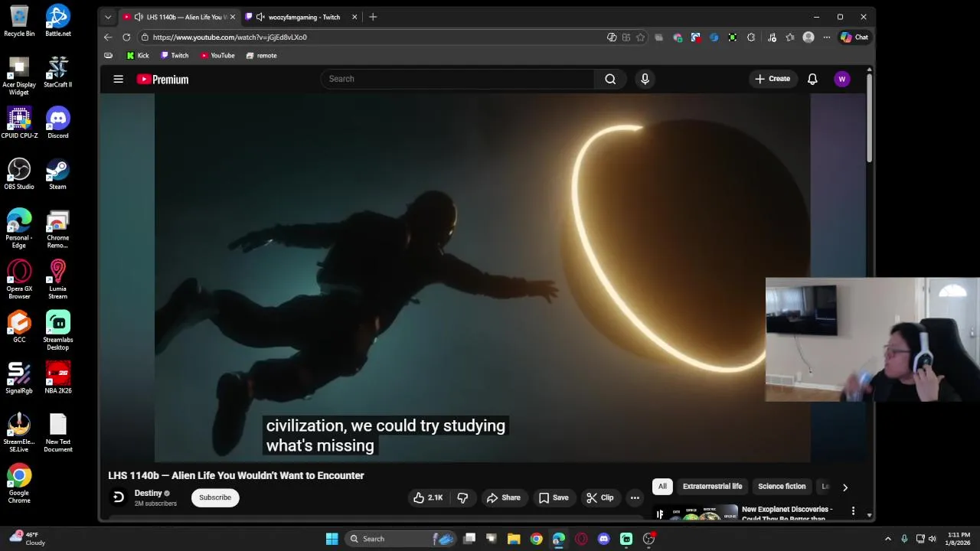Open the Copilot Chat button

tap(854, 37)
